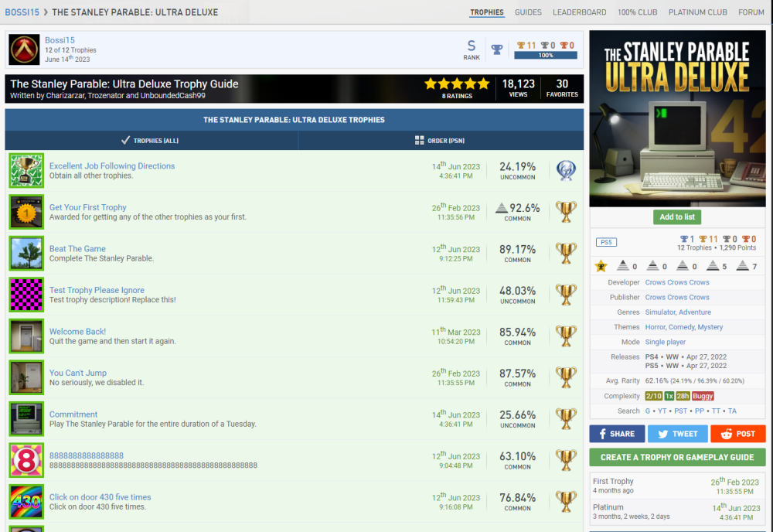Click the 8888 trophy tile icon
Viewport: 773px width, 532px height.
tap(26, 461)
